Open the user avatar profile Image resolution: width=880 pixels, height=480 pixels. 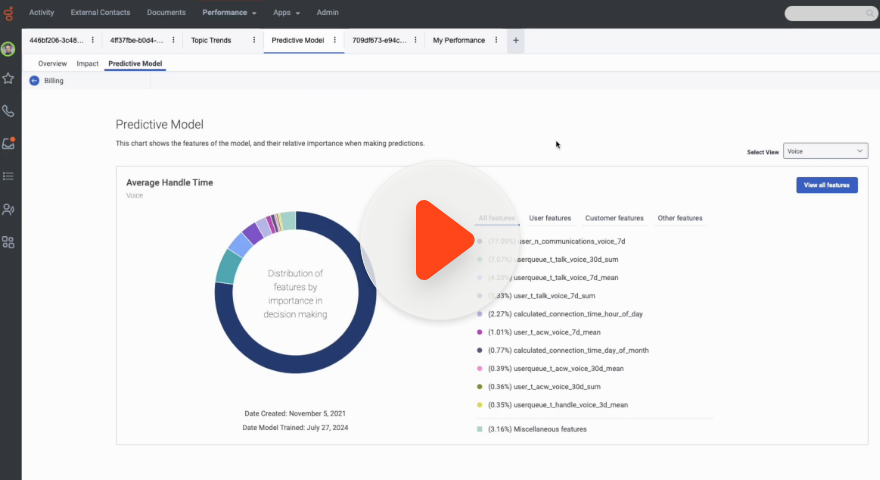[x=9, y=49]
